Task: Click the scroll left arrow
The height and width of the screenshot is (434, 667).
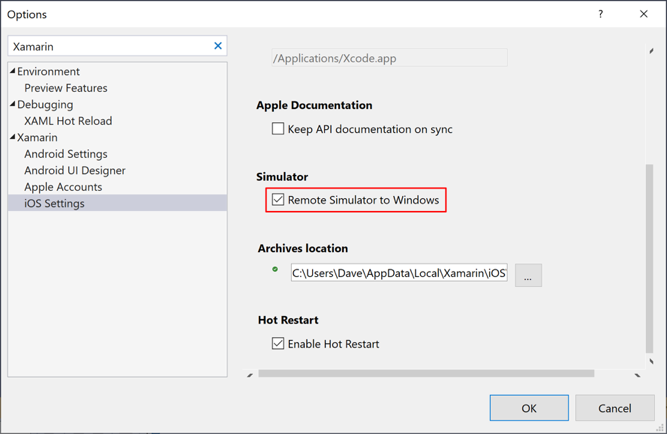Action: 250,375
